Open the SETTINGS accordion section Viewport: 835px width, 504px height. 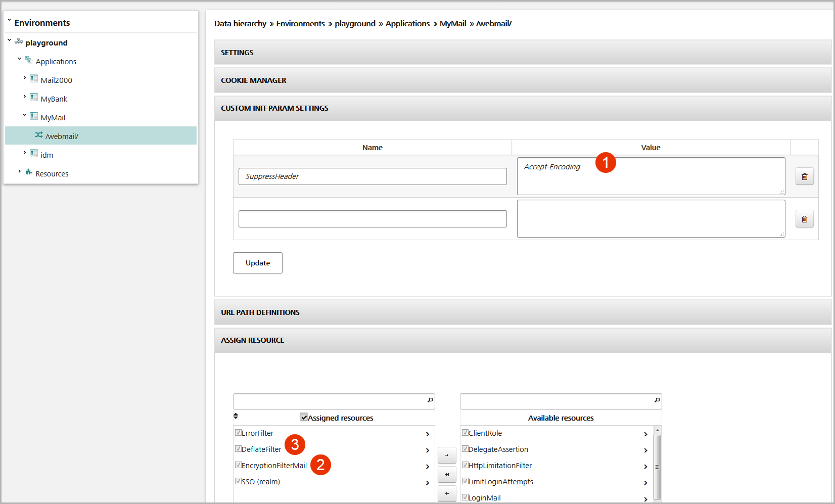(x=523, y=53)
